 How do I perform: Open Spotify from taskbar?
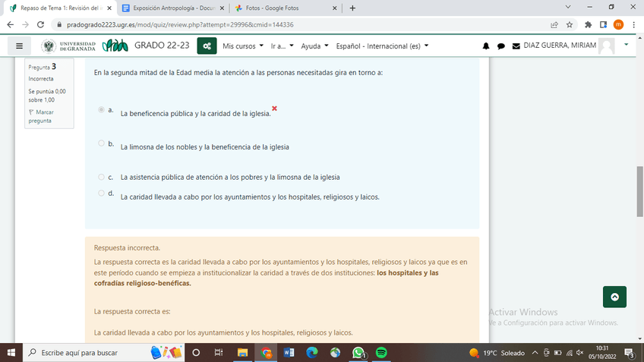click(381, 353)
